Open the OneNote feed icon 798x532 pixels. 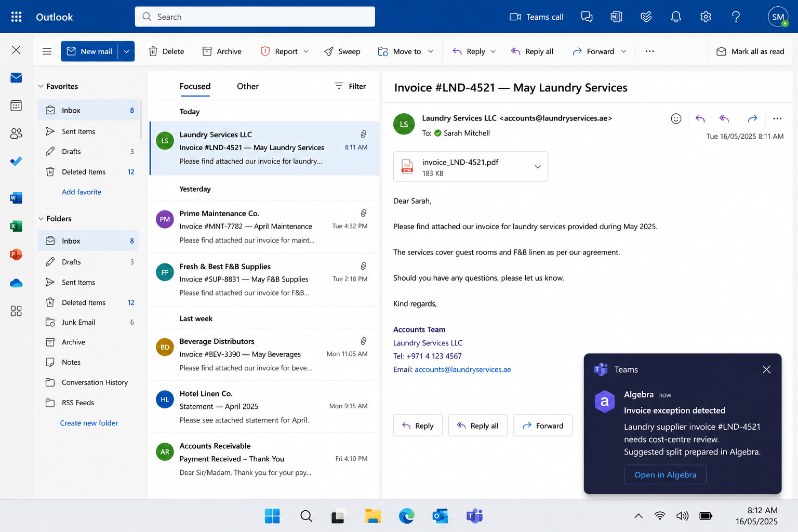616,17
